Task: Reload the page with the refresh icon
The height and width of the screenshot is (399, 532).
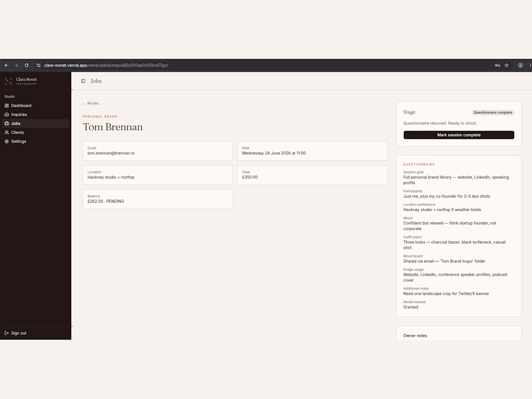Action: pos(27,65)
